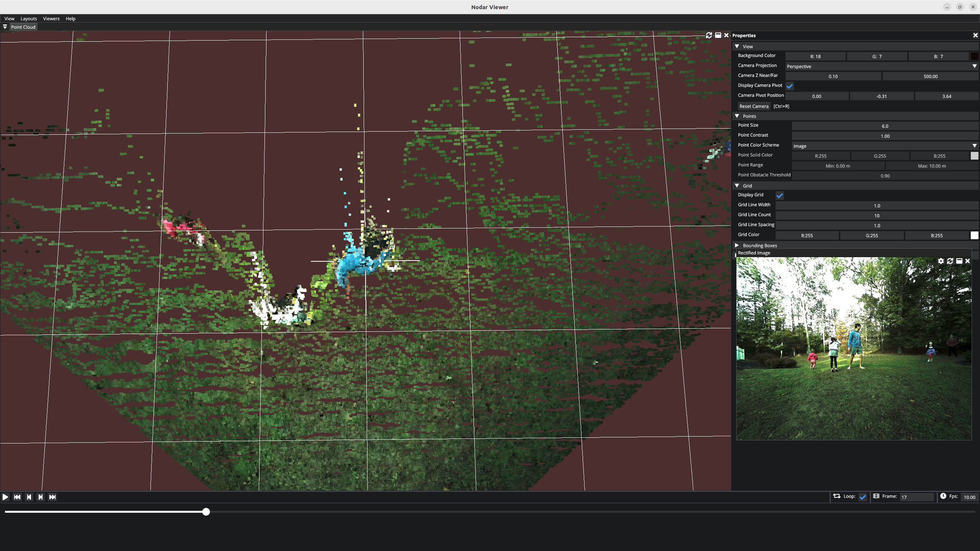Disable the Display Camera Pivot checkbox
Image resolution: width=980 pixels, height=551 pixels.
(x=790, y=86)
